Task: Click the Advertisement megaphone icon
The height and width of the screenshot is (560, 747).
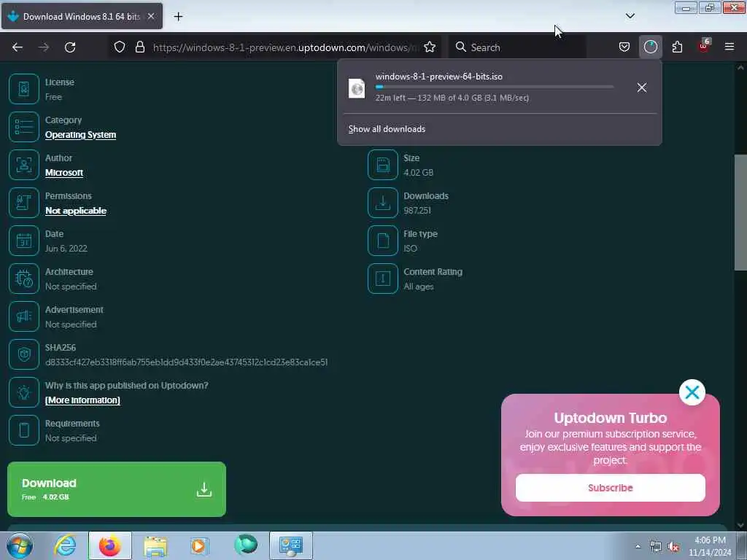Action: (x=24, y=316)
